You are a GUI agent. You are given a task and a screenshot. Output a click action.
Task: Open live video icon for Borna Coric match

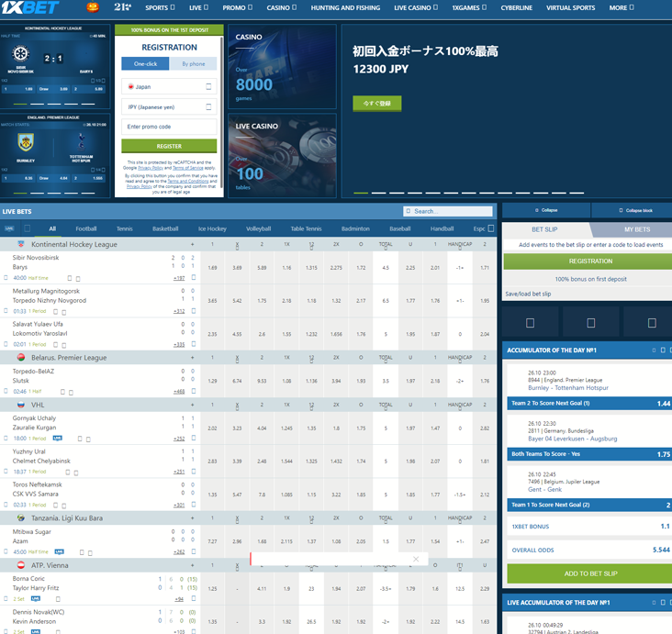(x=36, y=599)
